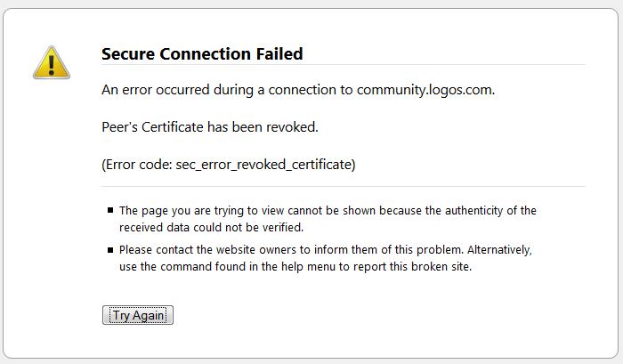
Task: Click the word 'Alternatively' in second bullet
Action: [x=499, y=250]
